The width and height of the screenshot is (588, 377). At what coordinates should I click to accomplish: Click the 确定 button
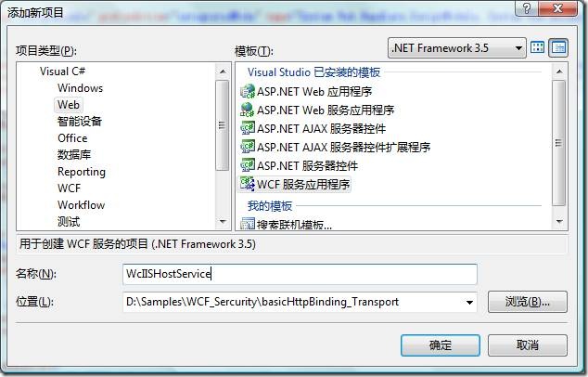coord(441,345)
